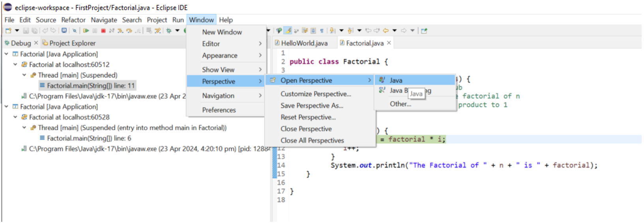Select Java perspective in submenu
644x223 pixels.
[415, 80]
